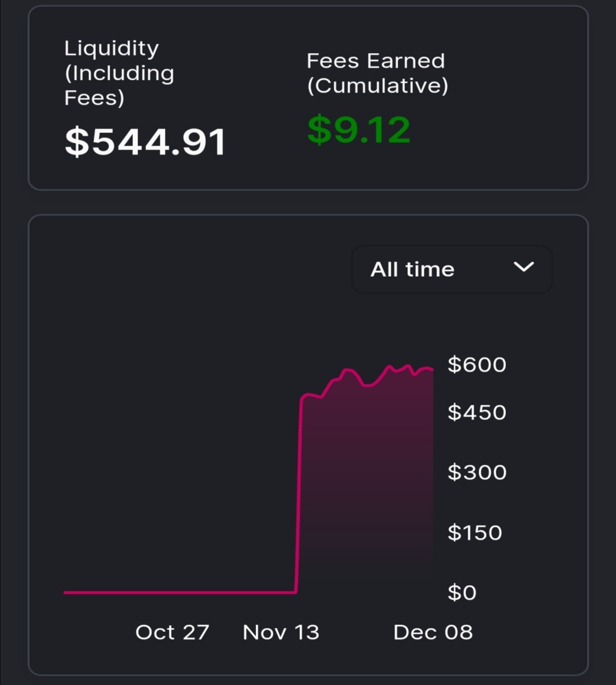This screenshot has height=685, width=616.
Task: Select the Oct 27 date marker
Action: coord(172,632)
